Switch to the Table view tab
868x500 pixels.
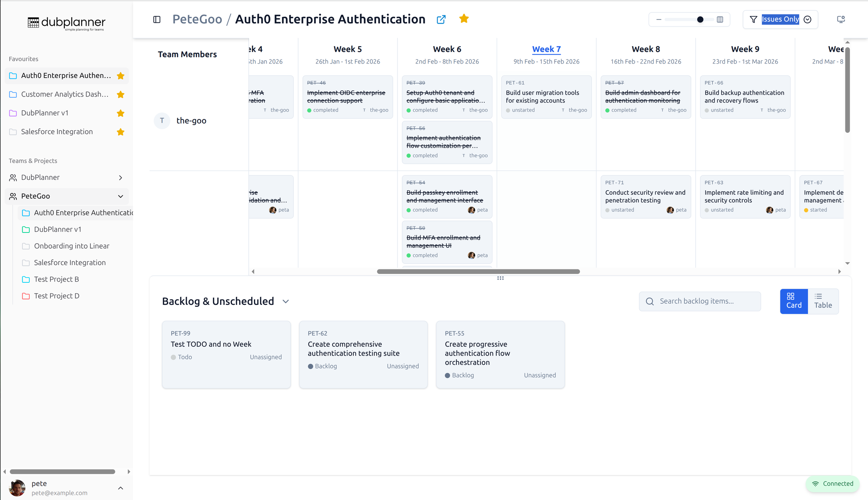click(x=822, y=301)
